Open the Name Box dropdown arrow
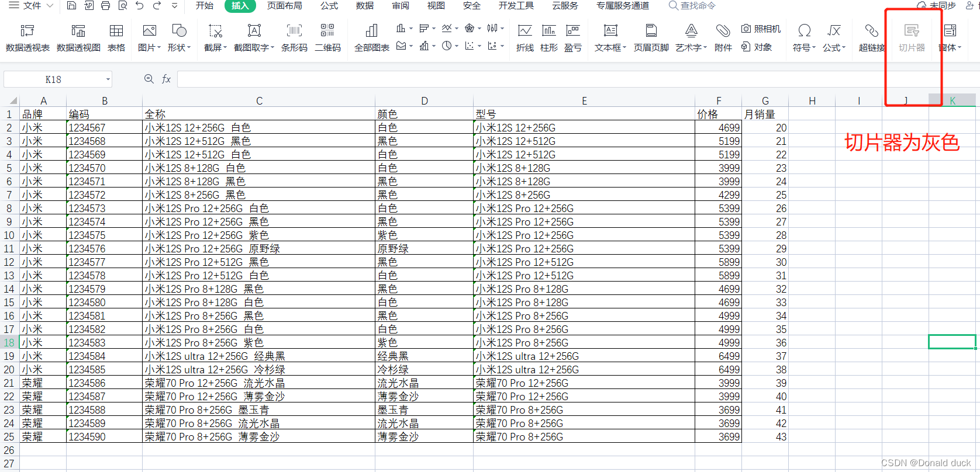Screen dimensions: 980x472 [108, 79]
